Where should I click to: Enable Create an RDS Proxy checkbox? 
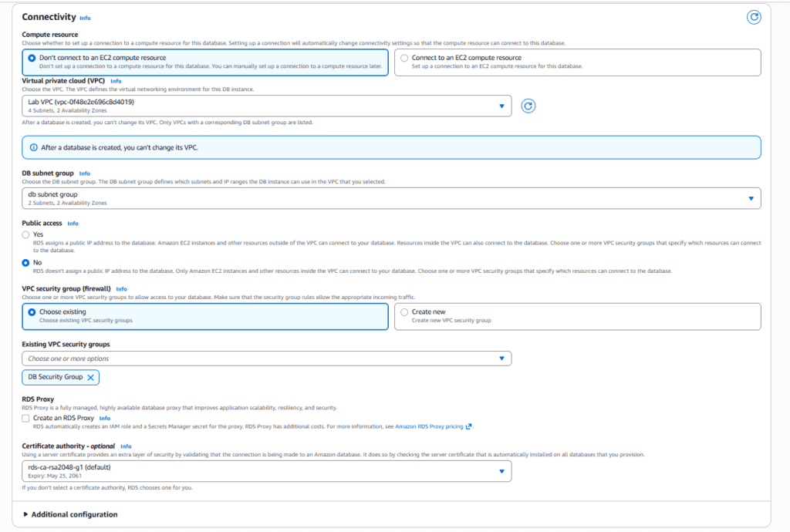25,418
